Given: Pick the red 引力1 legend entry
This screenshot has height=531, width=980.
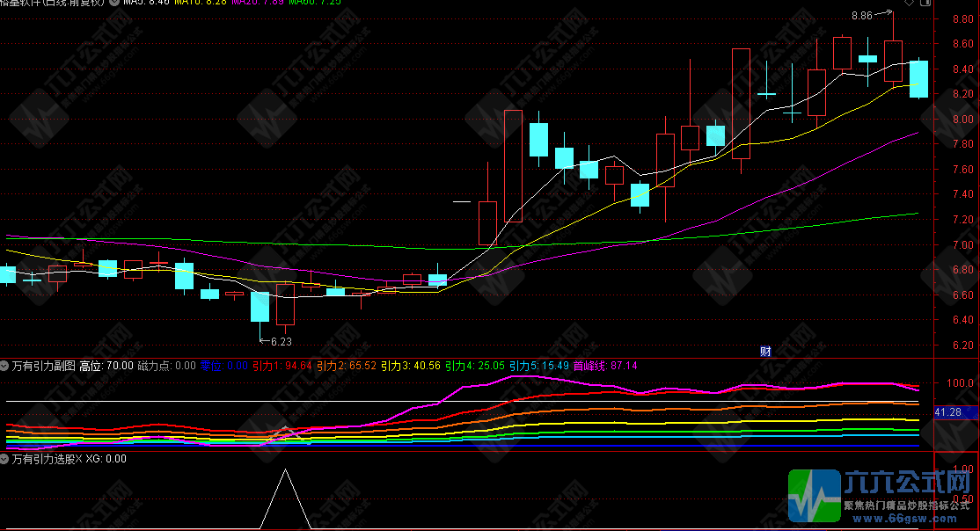Looking at the screenshot, I should pos(282,365).
